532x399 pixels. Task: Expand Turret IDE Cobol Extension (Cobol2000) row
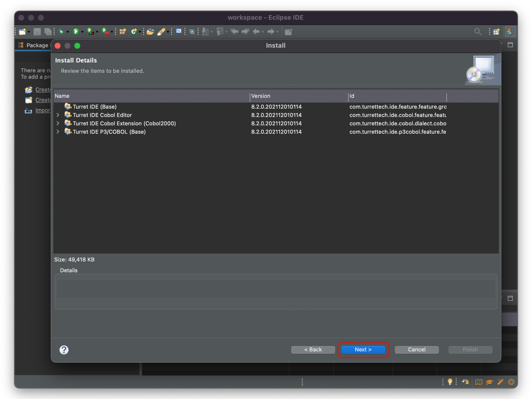pos(58,123)
